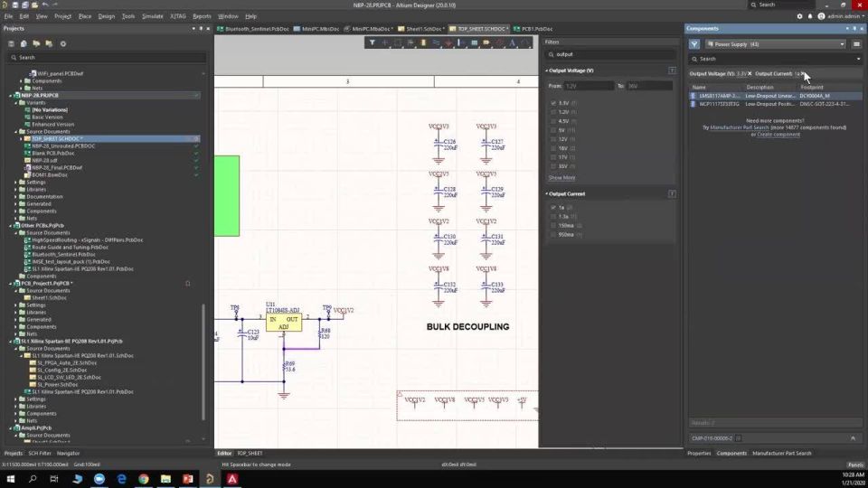This screenshot has width=868, height=488.
Task: Click the place port tool in active bar
Action: [x=486, y=42]
